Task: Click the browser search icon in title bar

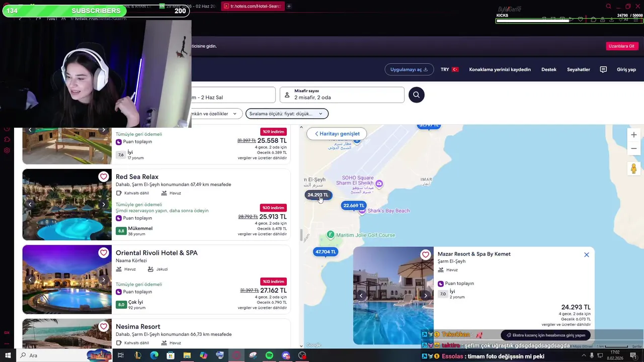Action: point(608,6)
